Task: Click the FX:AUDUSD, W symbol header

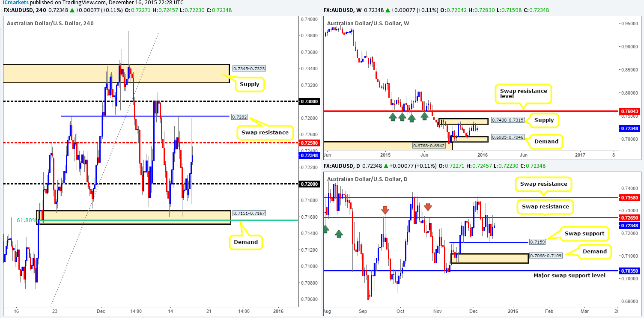Action: tap(343, 10)
